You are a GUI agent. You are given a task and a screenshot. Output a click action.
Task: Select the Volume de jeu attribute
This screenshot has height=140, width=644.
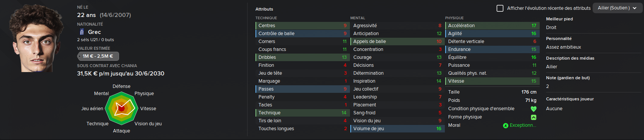point(397,129)
